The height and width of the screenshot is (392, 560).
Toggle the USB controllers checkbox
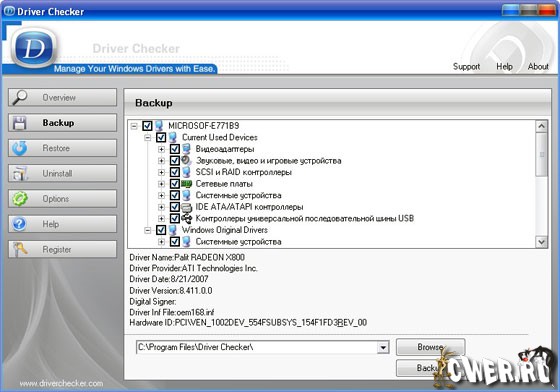[x=175, y=218]
